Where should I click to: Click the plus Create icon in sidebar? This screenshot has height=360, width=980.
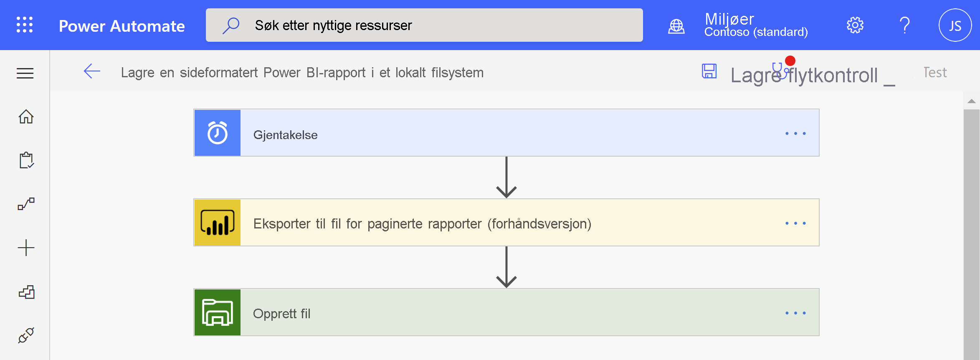click(26, 248)
